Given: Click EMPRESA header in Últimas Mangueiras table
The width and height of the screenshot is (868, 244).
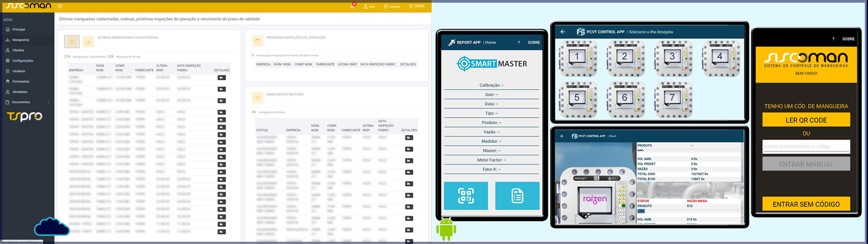Looking at the screenshot, I should pos(76,70).
